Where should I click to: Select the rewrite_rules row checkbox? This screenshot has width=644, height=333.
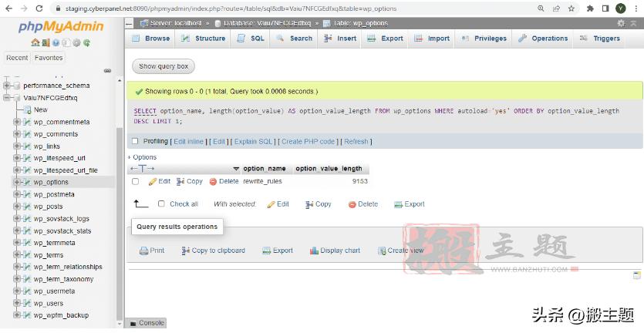(136, 181)
